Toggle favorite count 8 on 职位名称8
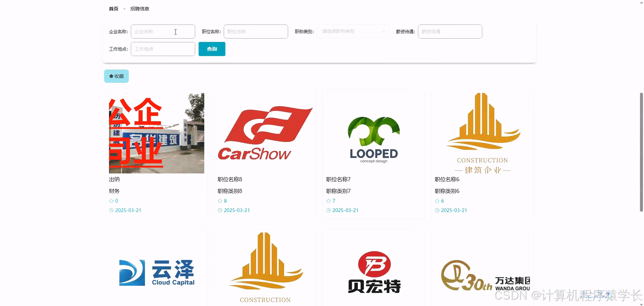 pyautogui.click(x=225, y=201)
